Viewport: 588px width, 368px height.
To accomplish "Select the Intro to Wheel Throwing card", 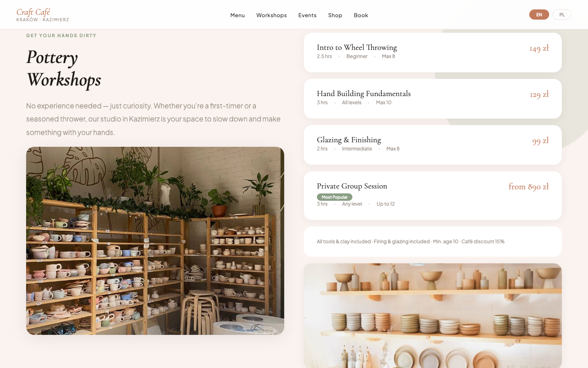I will click(433, 52).
